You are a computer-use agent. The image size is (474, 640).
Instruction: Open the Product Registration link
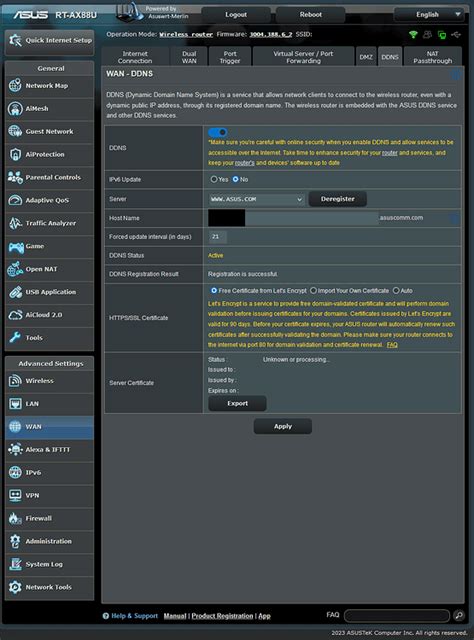(x=223, y=616)
